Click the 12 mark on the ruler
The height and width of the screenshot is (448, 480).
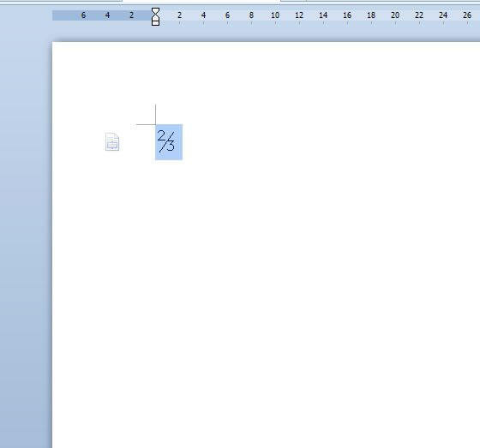(299, 15)
